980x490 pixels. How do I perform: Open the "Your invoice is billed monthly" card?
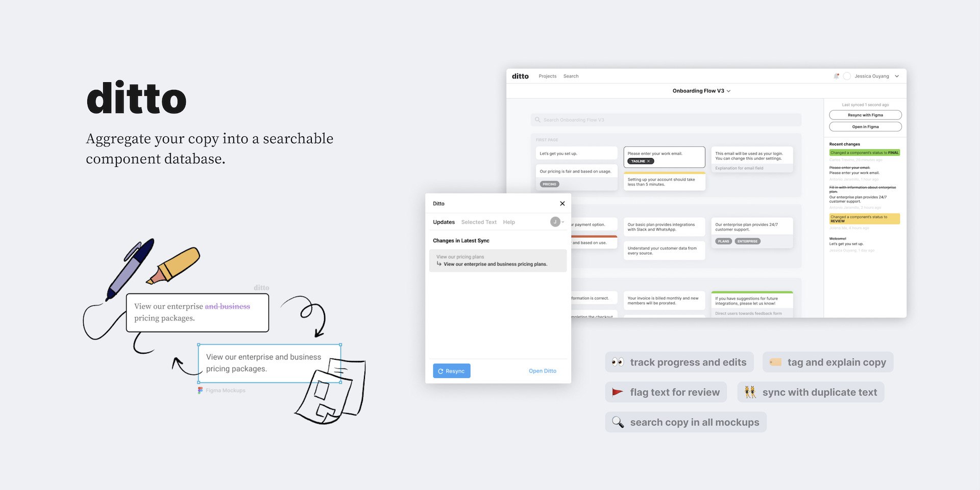pyautogui.click(x=664, y=301)
